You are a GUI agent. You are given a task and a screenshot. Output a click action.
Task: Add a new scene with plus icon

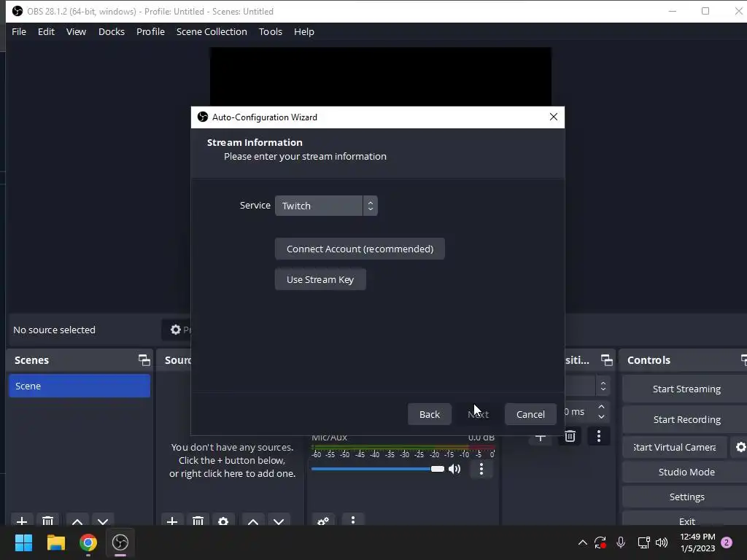pyautogui.click(x=21, y=521)
